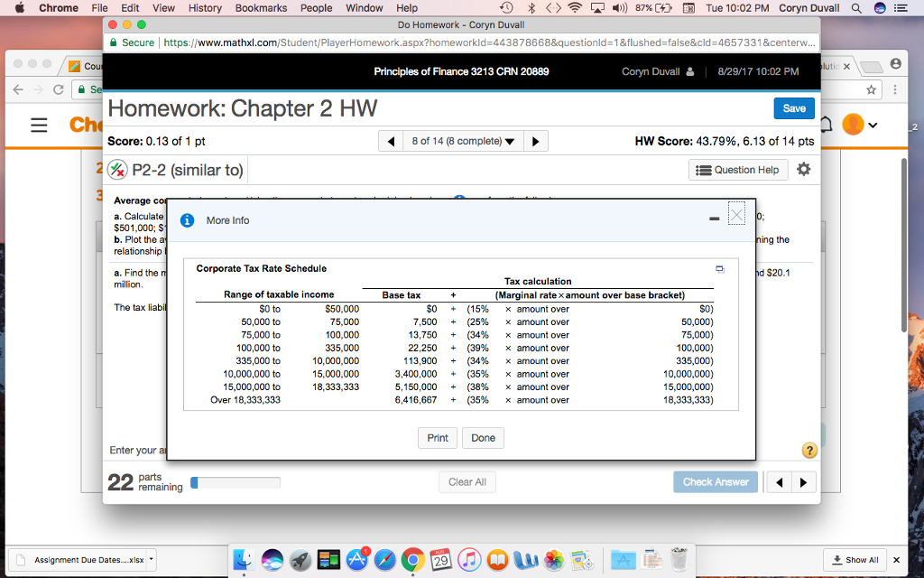This screenshot has width=924, height=578.
Task: Click the battery status 87% indicator
Action: coord(654,7)
